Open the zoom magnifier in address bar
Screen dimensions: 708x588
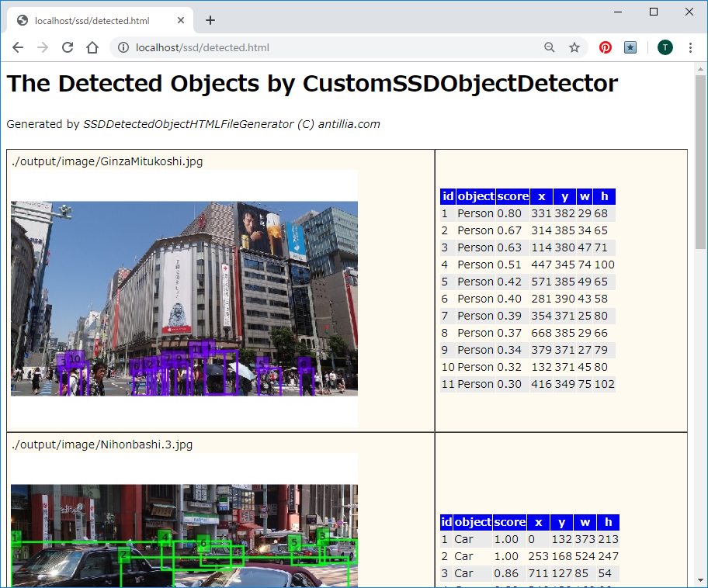[549, 47]
